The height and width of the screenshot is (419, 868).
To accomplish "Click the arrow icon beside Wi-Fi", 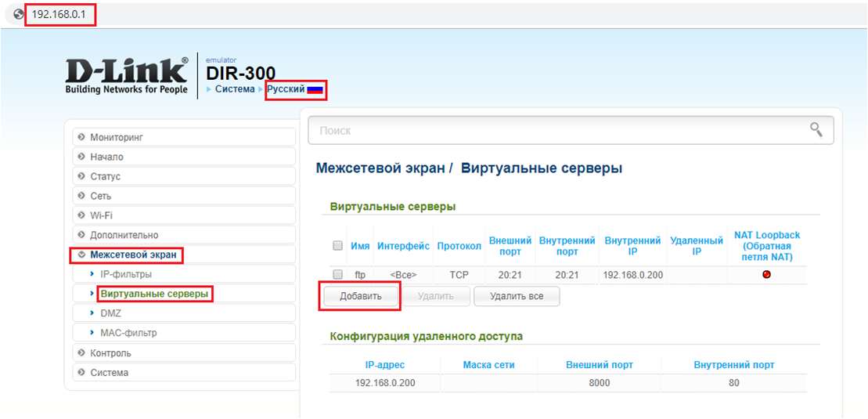I will tap(81, 215).
